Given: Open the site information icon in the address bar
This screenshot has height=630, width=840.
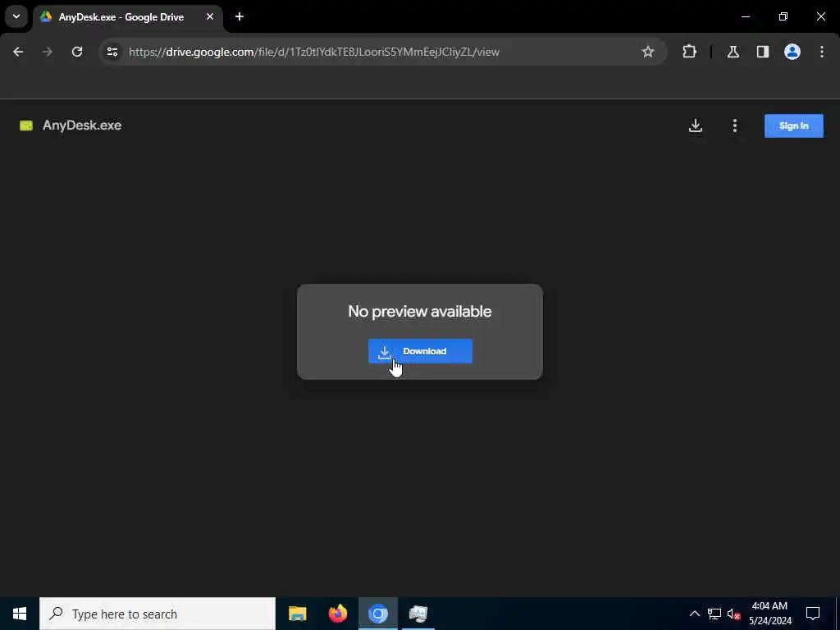Looking at the screenshot, I should click(x=112, y=52).
